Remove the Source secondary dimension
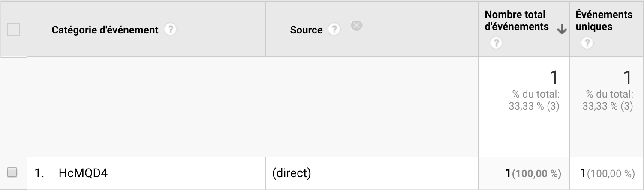The height and width of the screenshot is (190, 644). tap(356, 26)
